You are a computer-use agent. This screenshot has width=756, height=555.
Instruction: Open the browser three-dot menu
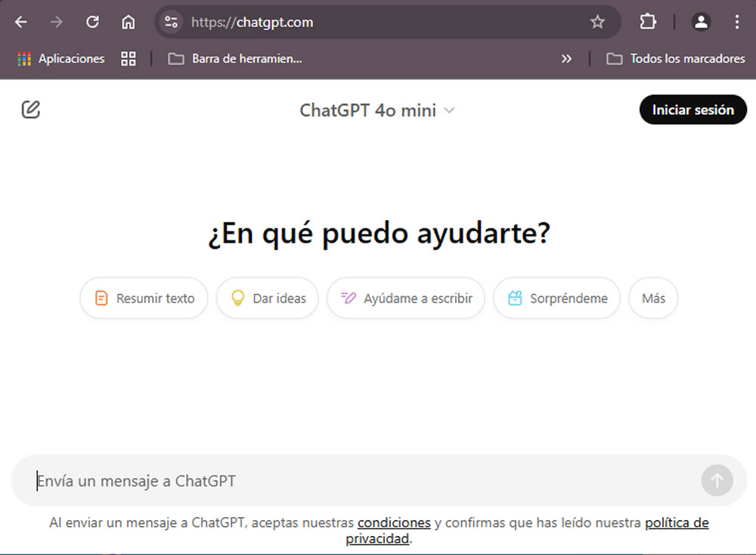click(736, 22)
